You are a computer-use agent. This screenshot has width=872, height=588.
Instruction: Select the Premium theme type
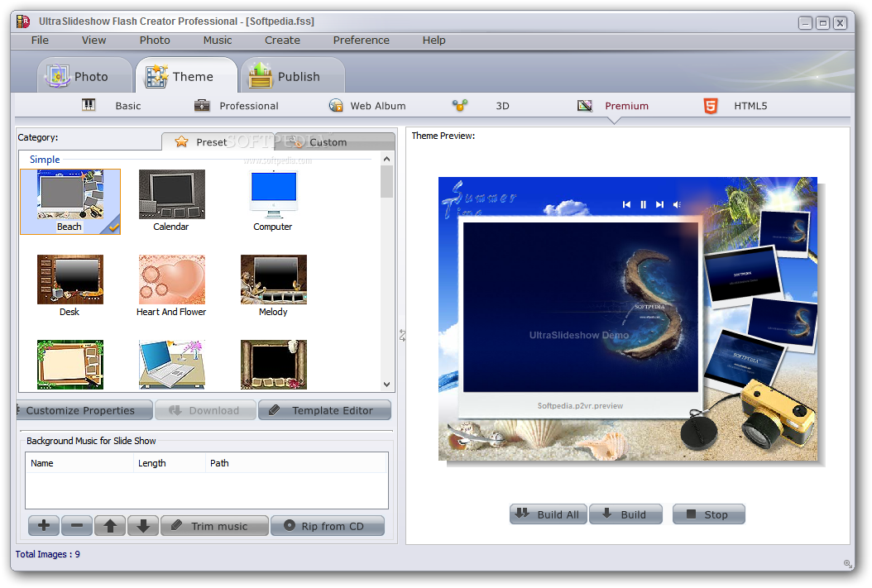(626, 106)
